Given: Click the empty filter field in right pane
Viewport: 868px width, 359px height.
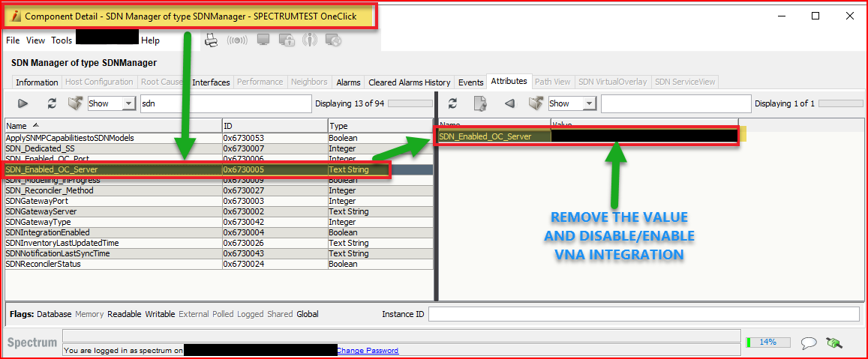Looking at the screenshot, I should click(676, 103).
